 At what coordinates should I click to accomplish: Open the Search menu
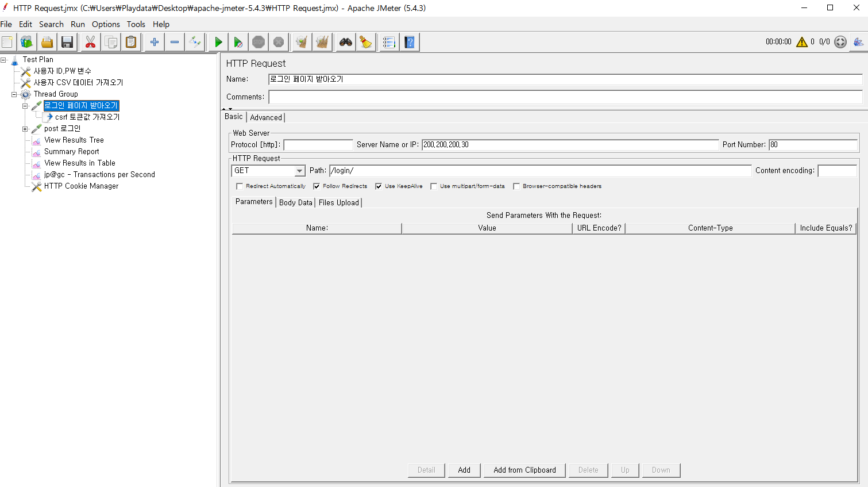pos(51,24)
